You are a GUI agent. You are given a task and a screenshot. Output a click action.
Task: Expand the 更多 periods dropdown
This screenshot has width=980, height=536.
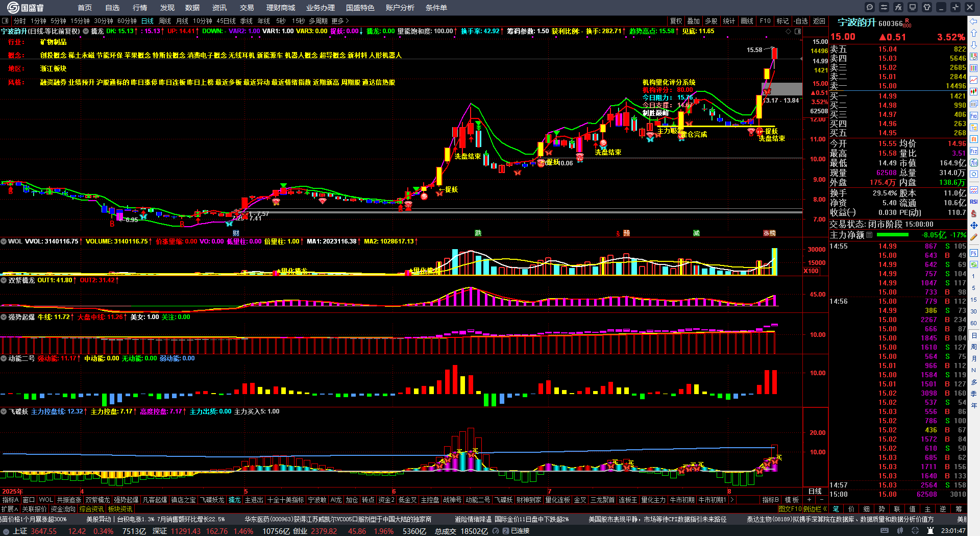340,21
